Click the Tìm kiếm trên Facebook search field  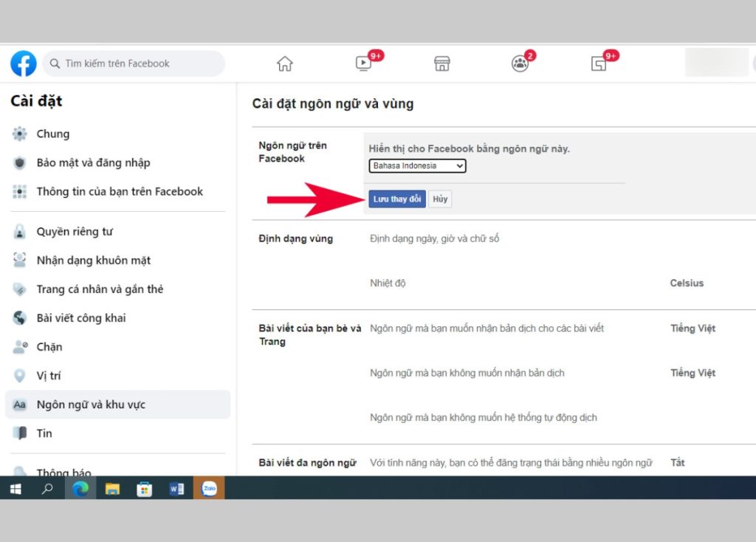pos(134,64)
